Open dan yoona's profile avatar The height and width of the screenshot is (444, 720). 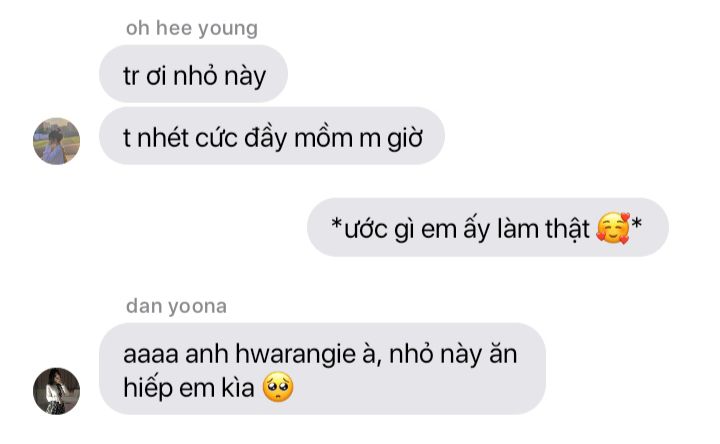coord(56,391)
